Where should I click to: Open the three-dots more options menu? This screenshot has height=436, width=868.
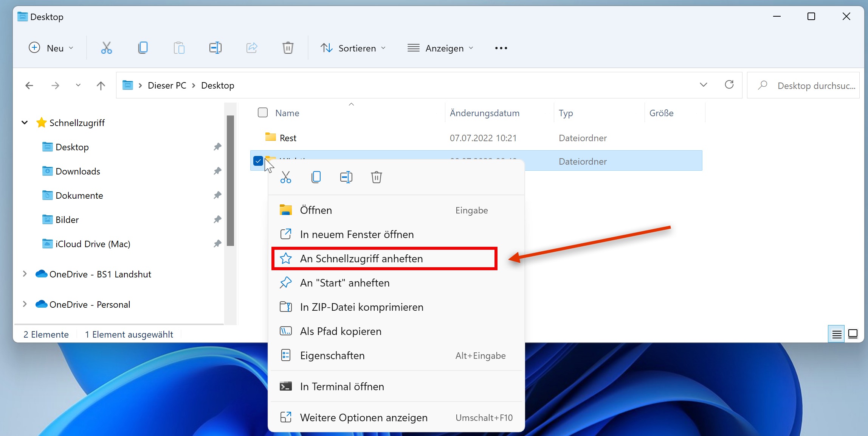(501, 48)
